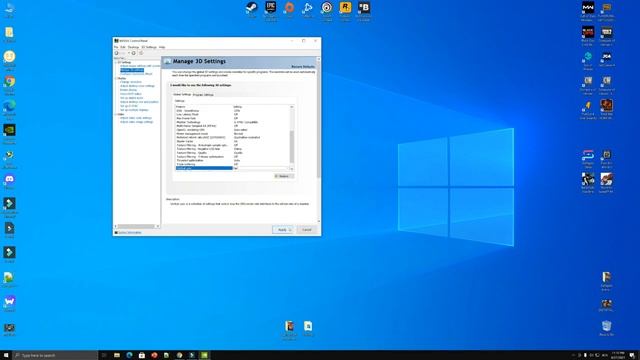640x360 pixels.
Task: Open the Epic Games Launcher shortcut
Action: 270,8
